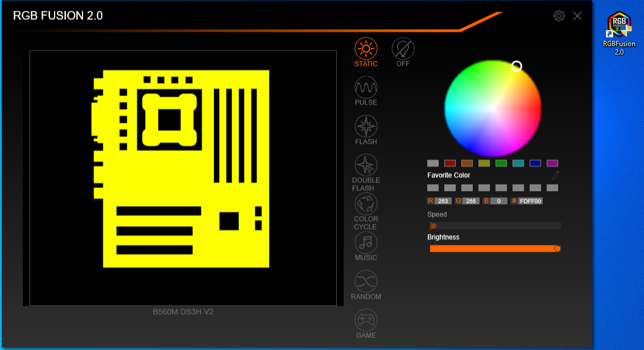644x350 pixels.
Task: Pick the green preset color swatch
Action: [501, 163]
